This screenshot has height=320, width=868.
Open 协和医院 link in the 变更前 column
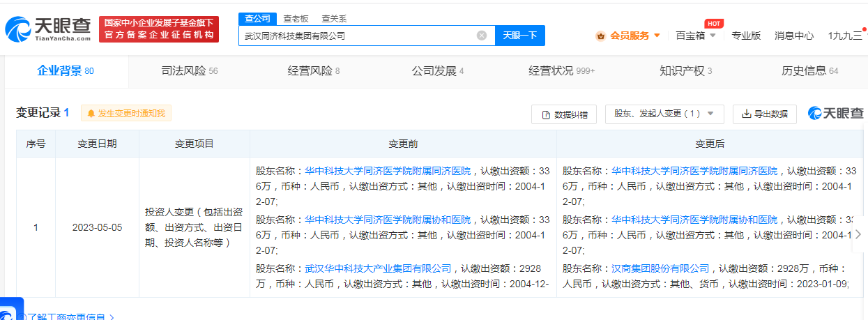click(x=387, y=219)
